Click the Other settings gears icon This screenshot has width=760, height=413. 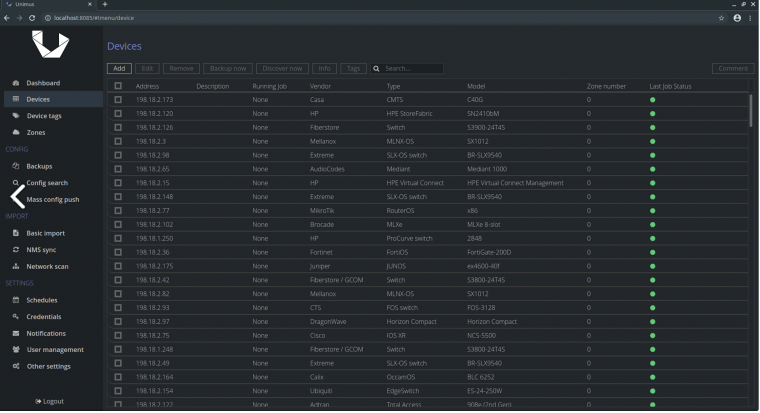[x=16, y=366]
